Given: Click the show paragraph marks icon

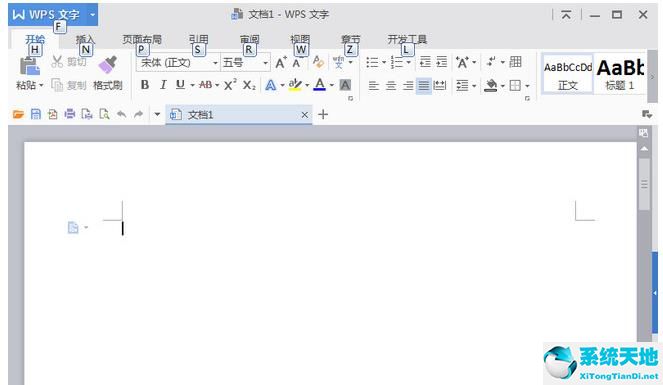Looking at the screenshot, I should pyautogui.click(x=491, y=62).
